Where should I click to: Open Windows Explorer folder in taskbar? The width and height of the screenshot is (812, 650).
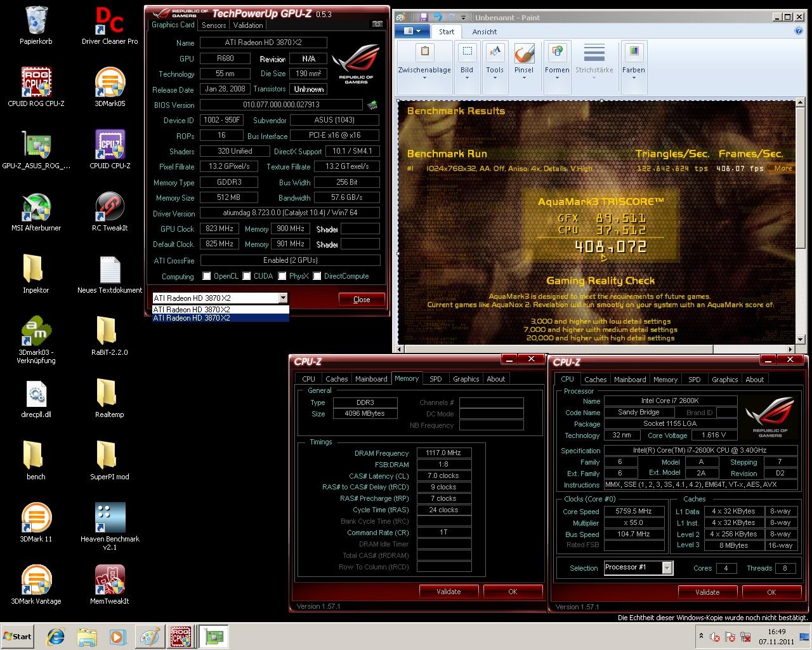click(x=87, y=636)
